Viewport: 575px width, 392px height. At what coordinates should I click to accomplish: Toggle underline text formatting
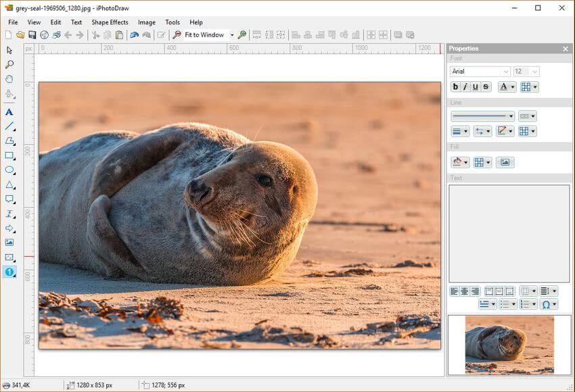click(x=476, y=87)
